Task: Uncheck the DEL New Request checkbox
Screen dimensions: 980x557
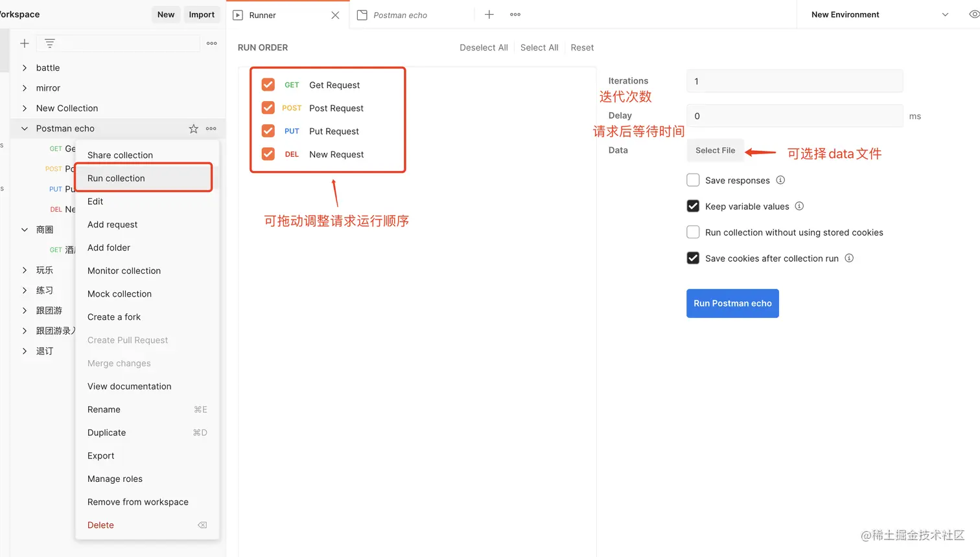Action: click(268, 154)
